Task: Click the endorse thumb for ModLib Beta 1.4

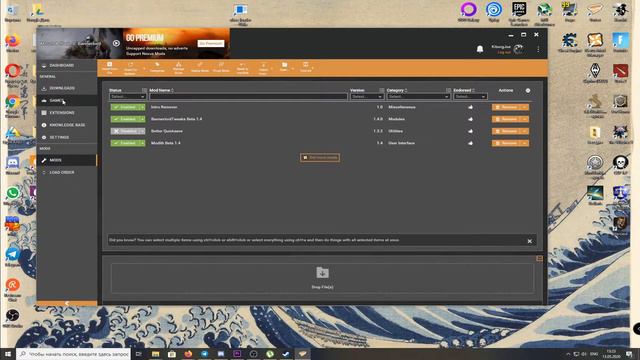Action: pyautogui.click(x=471, y=143)
